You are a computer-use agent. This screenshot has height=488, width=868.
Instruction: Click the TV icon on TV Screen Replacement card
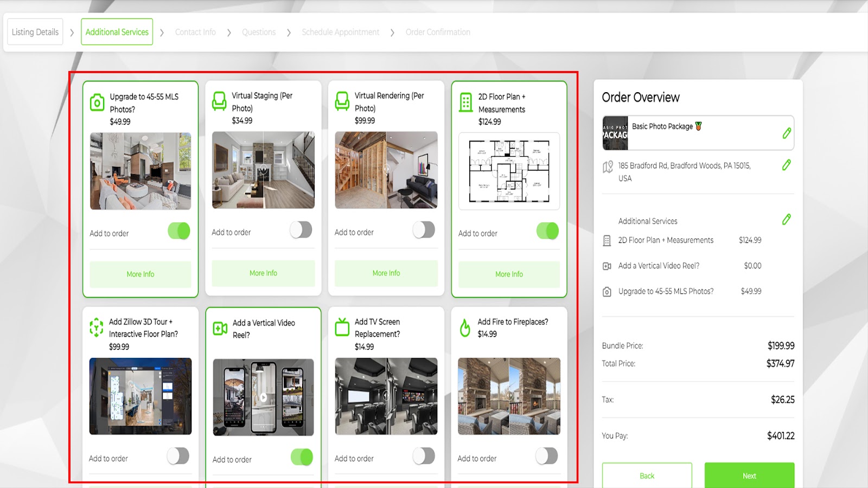tap(342, 328)
